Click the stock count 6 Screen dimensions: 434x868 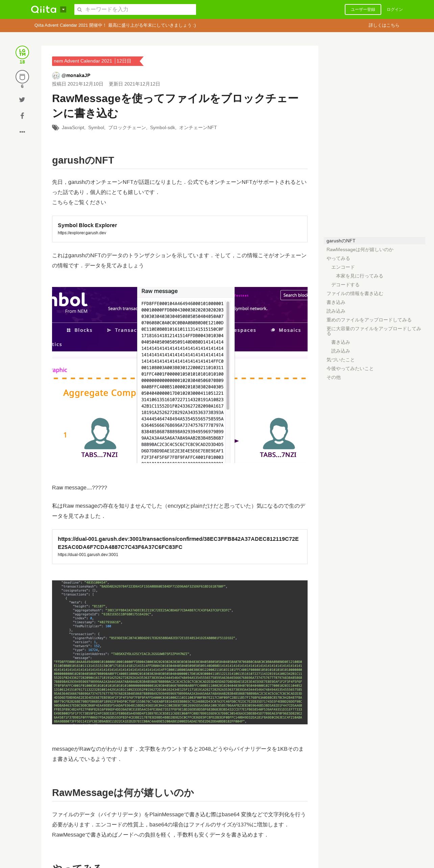pos(22,86)
